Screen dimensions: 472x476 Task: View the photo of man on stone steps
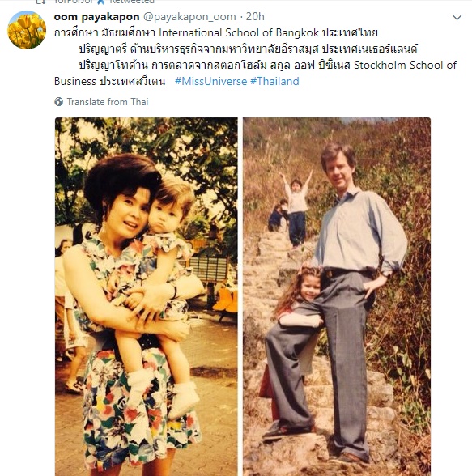[x=337, y=296]
